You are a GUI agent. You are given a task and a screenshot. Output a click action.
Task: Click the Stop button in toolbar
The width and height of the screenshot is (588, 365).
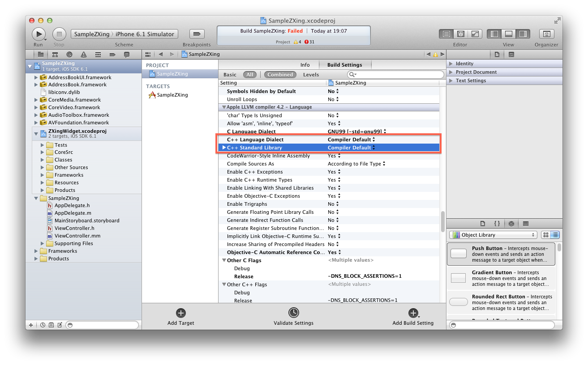coord(59,34)
